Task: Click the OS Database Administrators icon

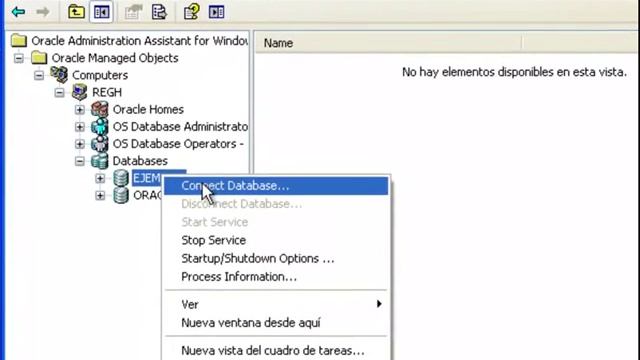Action: pos(100,126)
